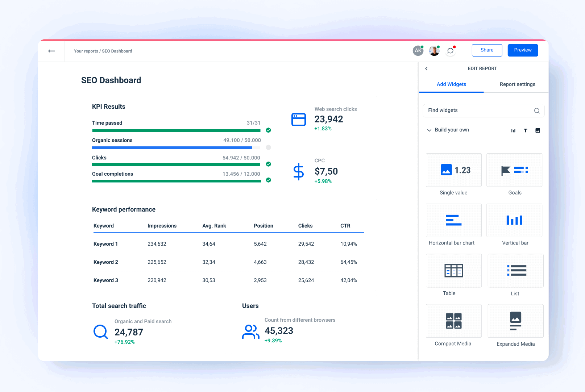Image resolution: width=585 pixels, height=392 pixels.
Task: Collapse the Edit Report panel
Action: 426,68
